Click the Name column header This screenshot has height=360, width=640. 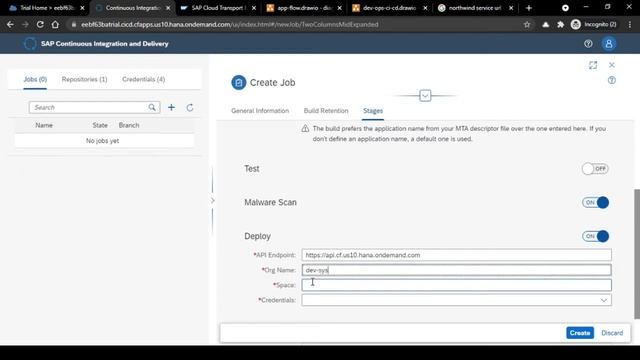[44, 125]
